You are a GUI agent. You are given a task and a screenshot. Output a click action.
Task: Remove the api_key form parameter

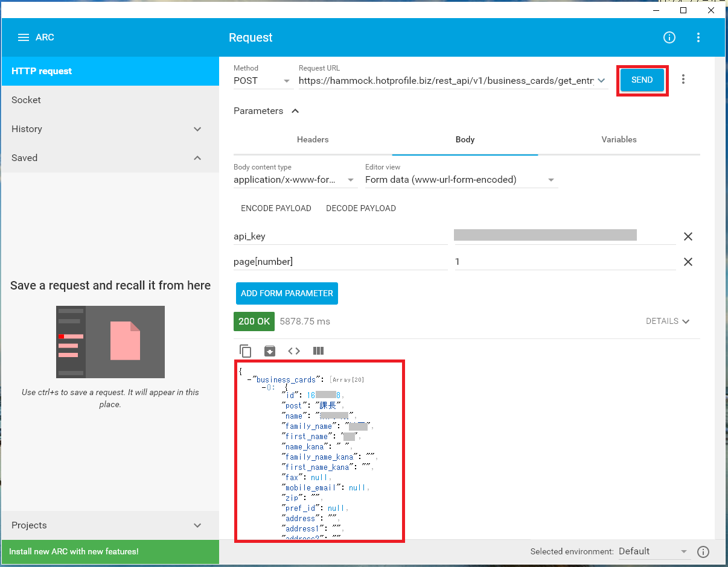[x=688, y=236]
